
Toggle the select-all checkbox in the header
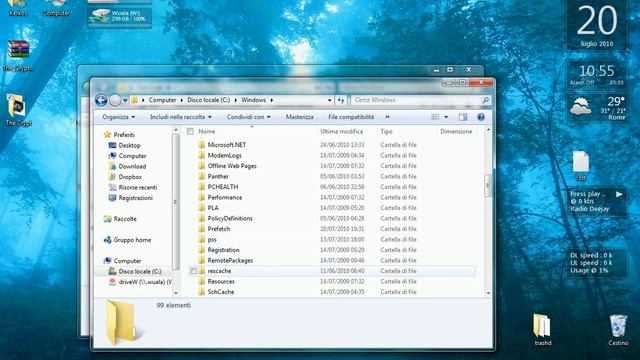coord(190,131)
